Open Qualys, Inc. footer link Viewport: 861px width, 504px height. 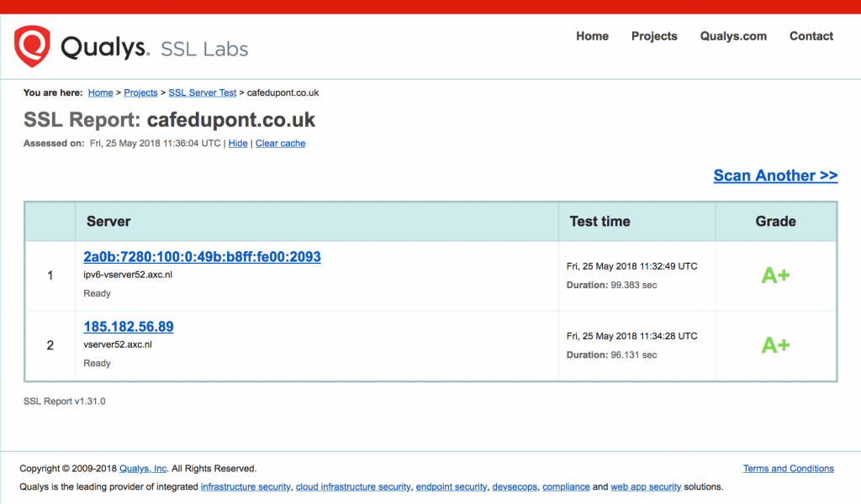[x=144, y=469]
